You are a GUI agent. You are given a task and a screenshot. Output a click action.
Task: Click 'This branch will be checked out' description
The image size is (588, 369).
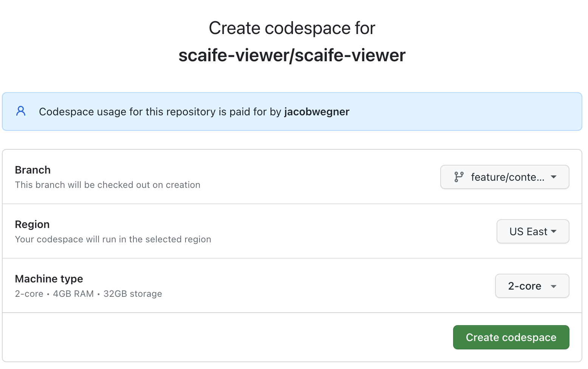[x=108, y=185]
